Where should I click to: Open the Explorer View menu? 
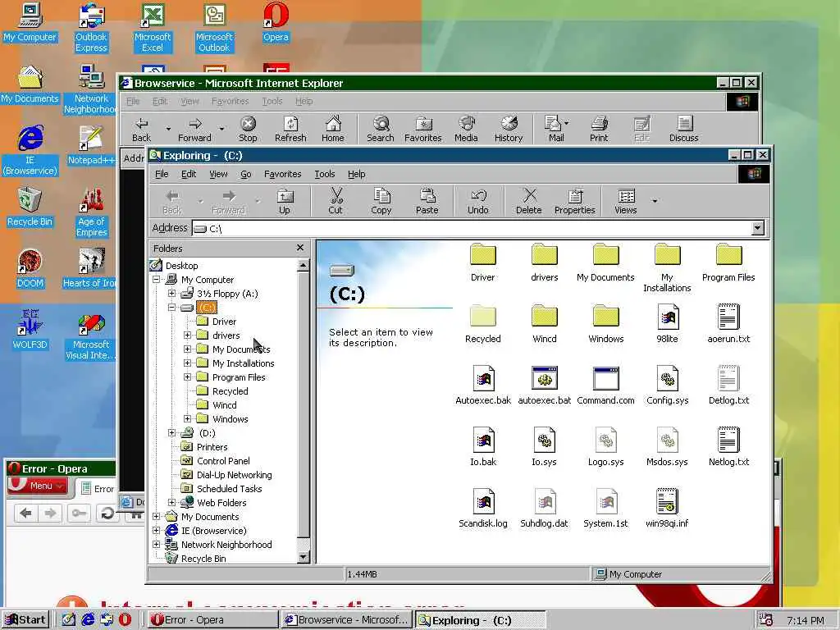[218, 174]
